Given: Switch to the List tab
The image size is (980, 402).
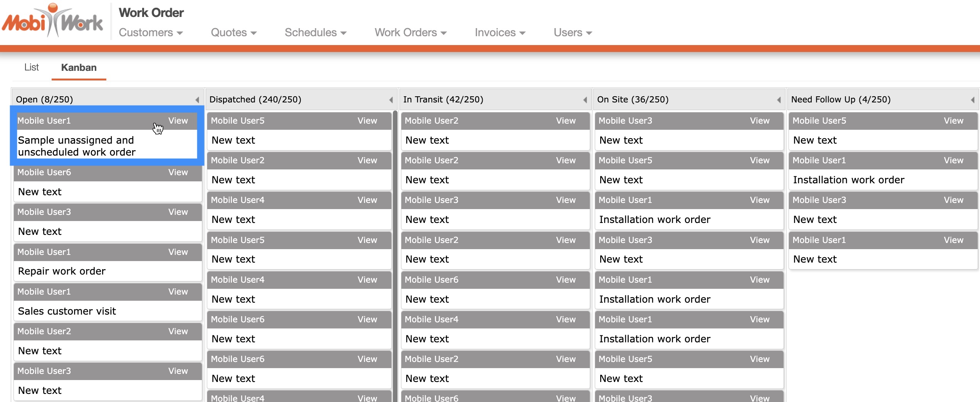Looking at the screenshot, I should (x=32, y=67).
